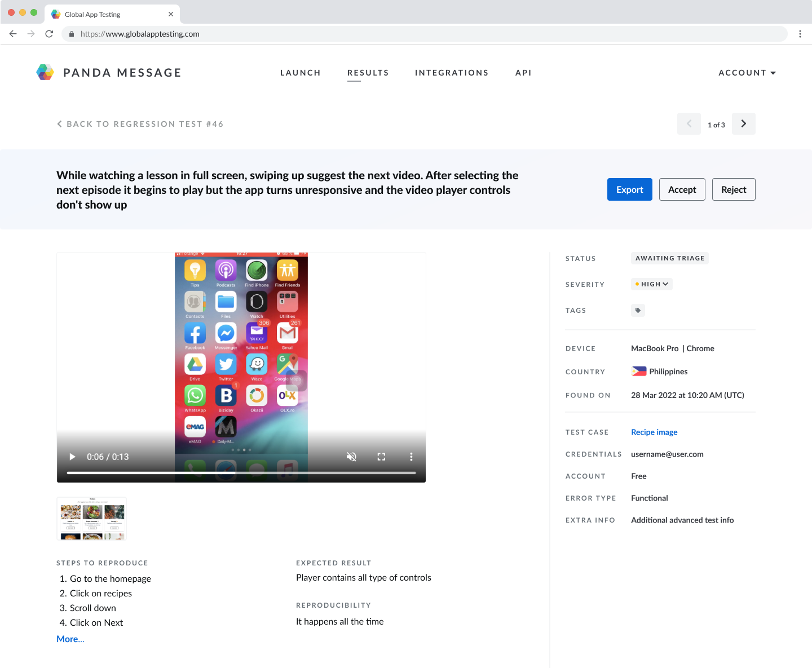This screenshot has height=668, width=812.
Task: Go to the next result with the right arrow
Action: (x=743, y=124)
